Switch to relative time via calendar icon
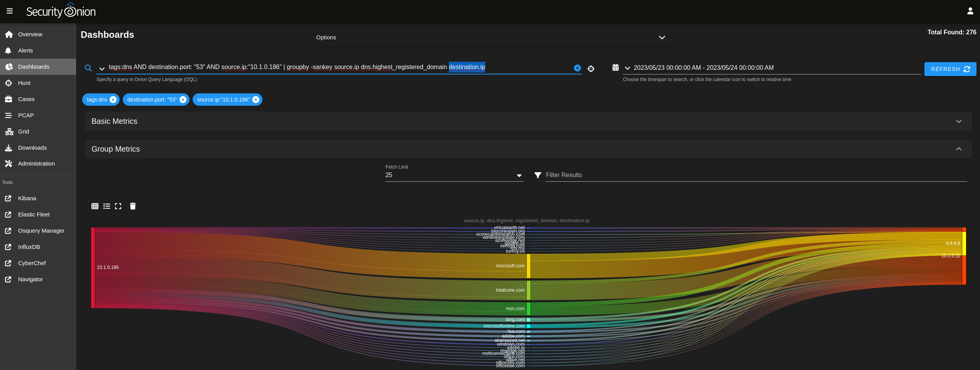Image resolution: width=980 pixels, height=370 pixels. tap(616, 68)
